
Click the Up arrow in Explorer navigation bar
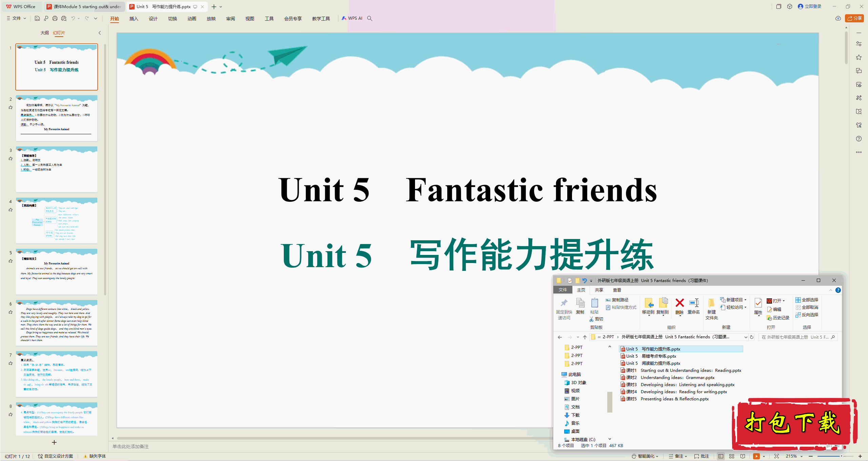pyautogui.click(x=585, y=337)
